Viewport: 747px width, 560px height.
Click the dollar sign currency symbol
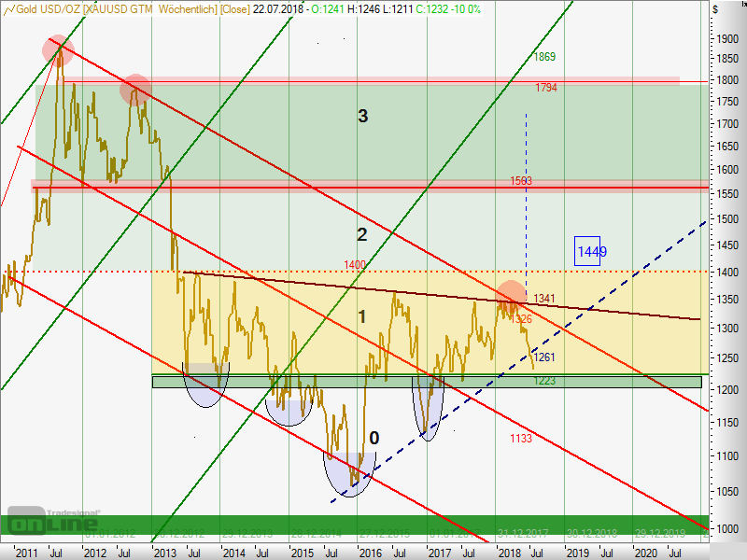[715, 8]
